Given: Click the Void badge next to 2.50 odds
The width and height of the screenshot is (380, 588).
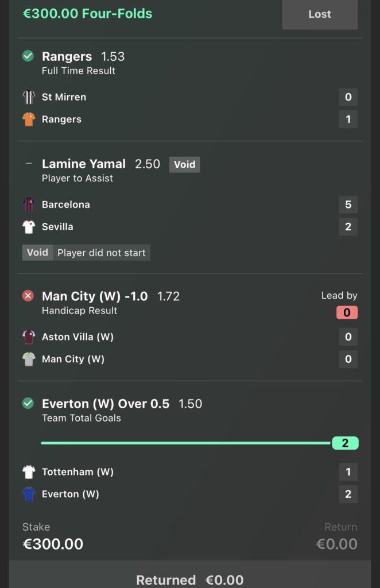Looking at the screenshot, I should click(184, 164).
